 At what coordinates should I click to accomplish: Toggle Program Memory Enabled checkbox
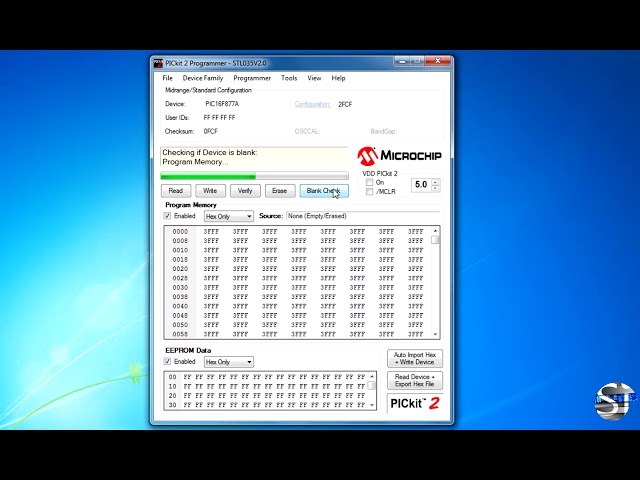point(167,216)
